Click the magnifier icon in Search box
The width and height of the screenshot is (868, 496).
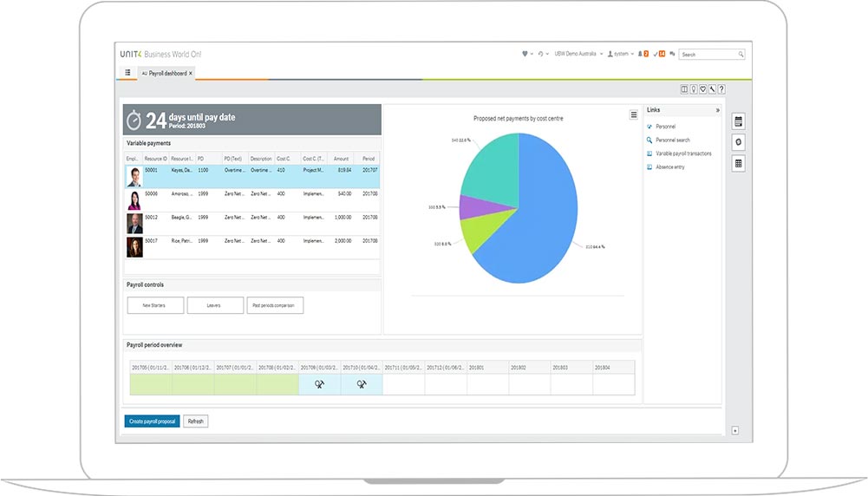coord(741,55)
